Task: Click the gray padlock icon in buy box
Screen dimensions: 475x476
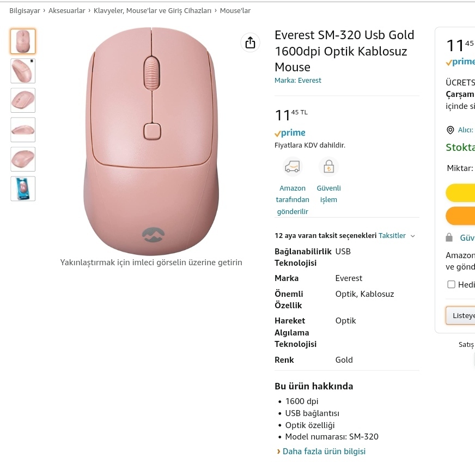Action: 449,237
